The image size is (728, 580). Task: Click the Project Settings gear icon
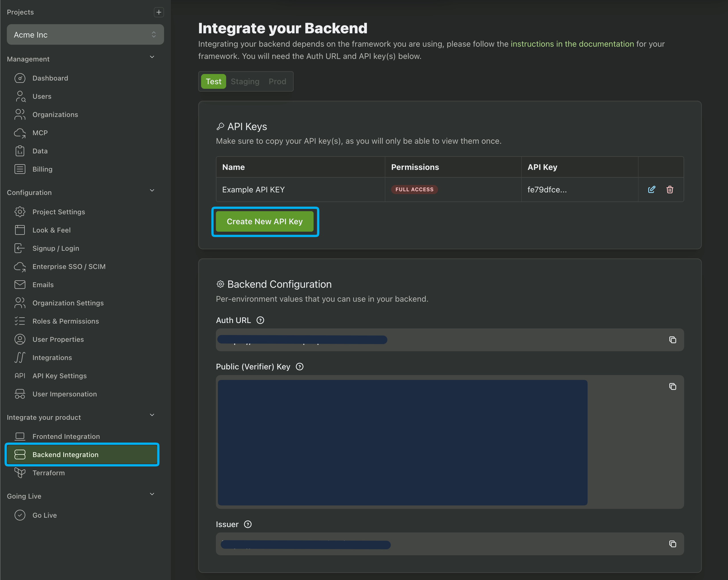20,212
